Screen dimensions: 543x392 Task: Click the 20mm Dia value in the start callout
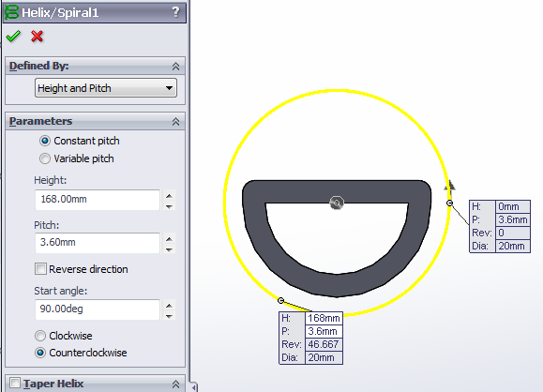[513, 246]
